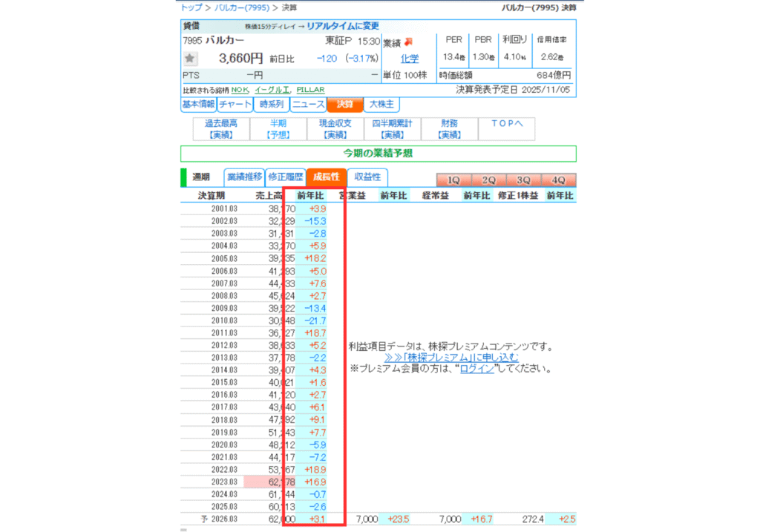The width and height of the screenshot is (760, 532).
Task: Jump to 過去最高【実績】 section
Action: click(x=220, y=128)
